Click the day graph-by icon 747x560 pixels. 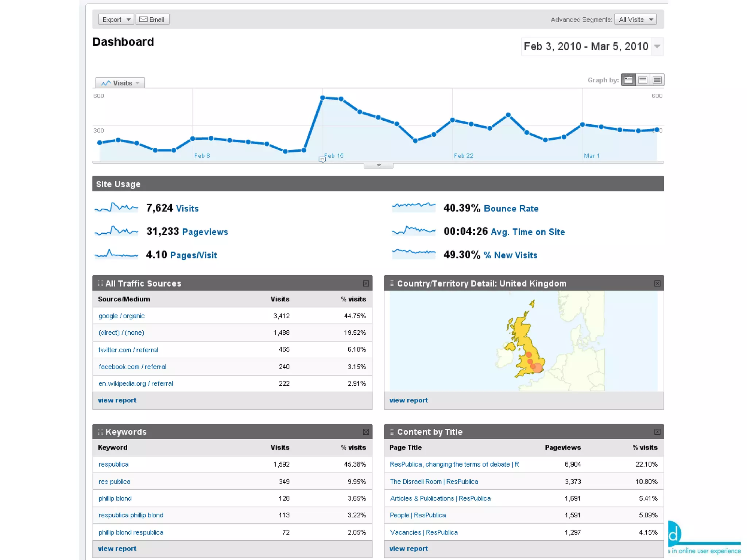click(x=628, y=80)
